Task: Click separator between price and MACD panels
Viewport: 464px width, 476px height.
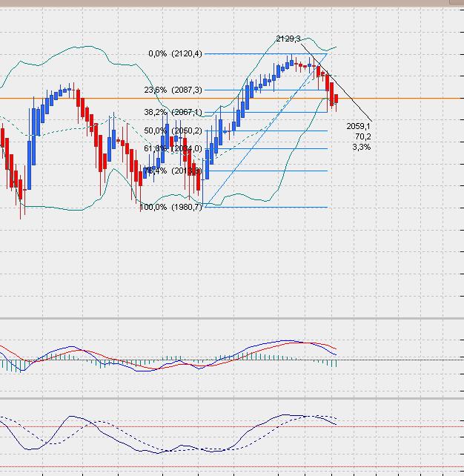Action: (232, 319)
